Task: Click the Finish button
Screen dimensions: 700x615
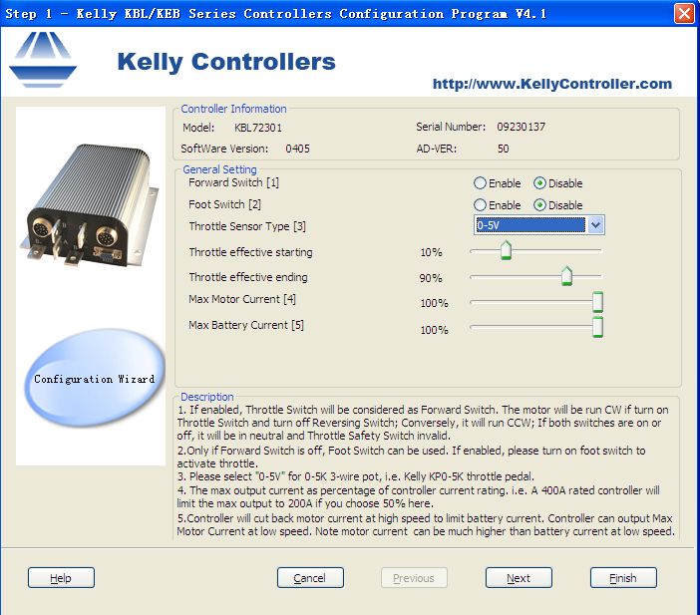Action: [x=623, y=578]
